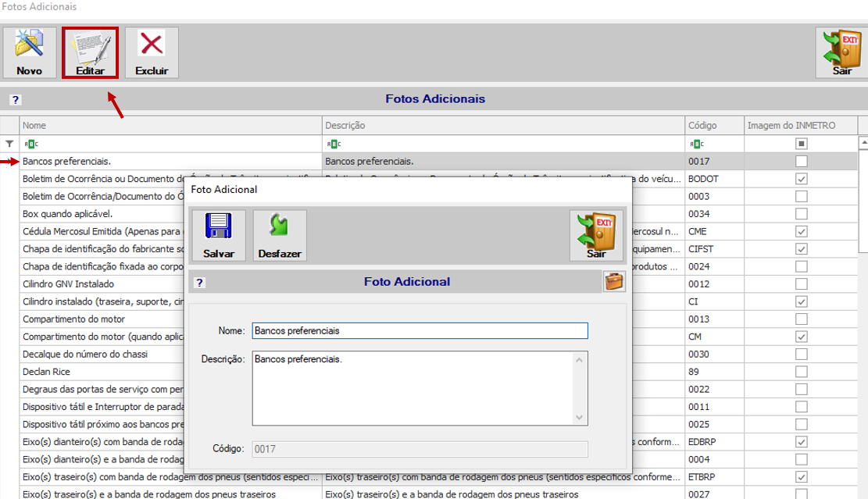868x499 pixels.
Task: Sort by Descrição column header
Action: (503, 126)
